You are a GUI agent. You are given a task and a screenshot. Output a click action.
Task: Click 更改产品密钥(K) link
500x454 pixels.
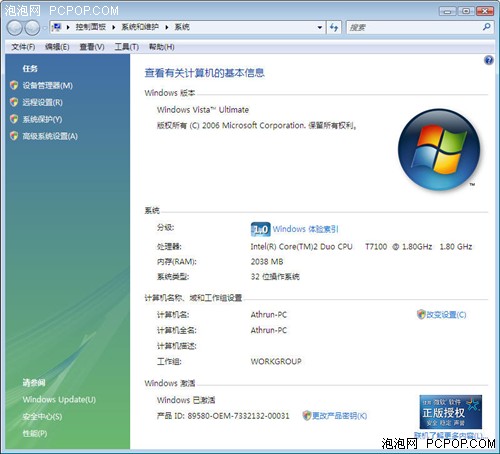coord(339,416)
